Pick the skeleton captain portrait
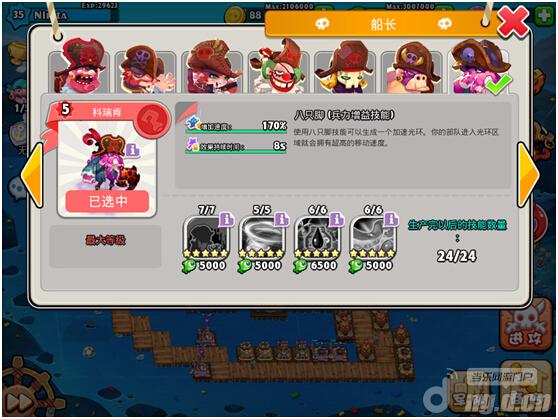The image size is (558, 419). (x=345, y=68)
